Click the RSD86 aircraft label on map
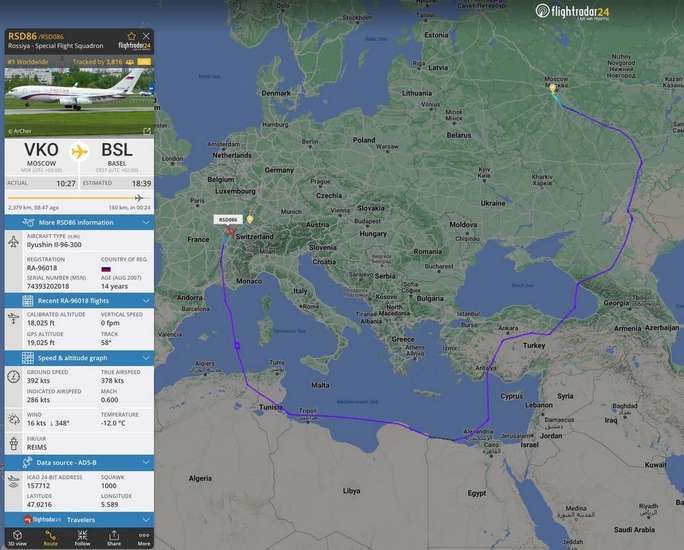This screenshot has height=550, width=684. point(227,219)
